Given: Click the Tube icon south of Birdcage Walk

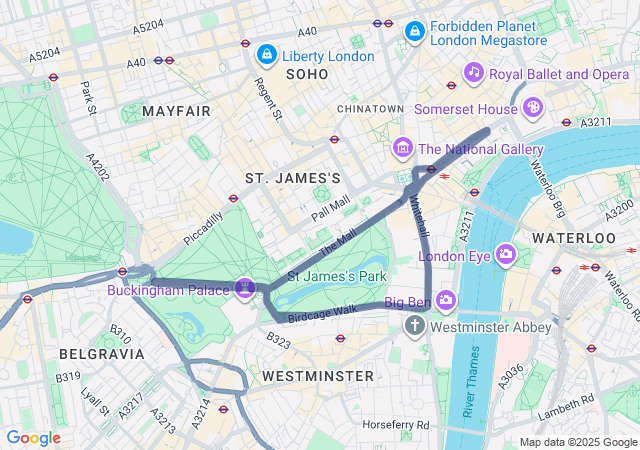Looking at the screenshot, I should coord(340,338).
